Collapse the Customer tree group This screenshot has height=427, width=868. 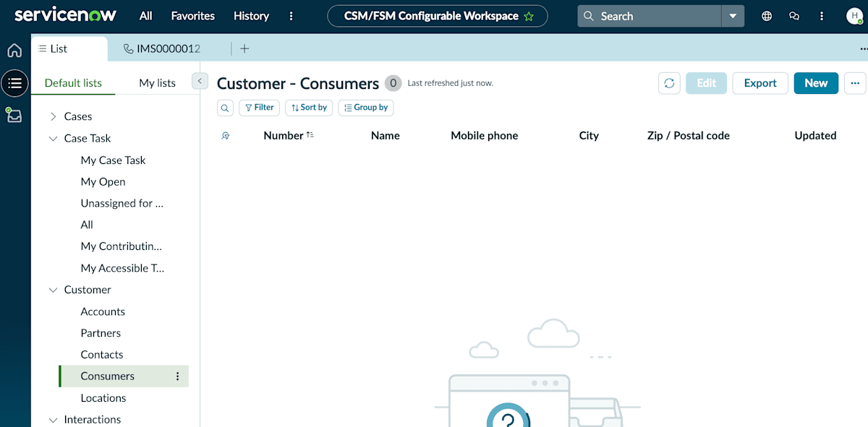click(x=53, y=290)
